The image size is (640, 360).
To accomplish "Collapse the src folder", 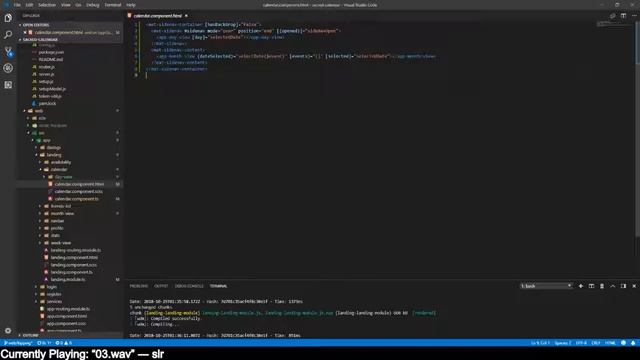I will pos(29,133).
